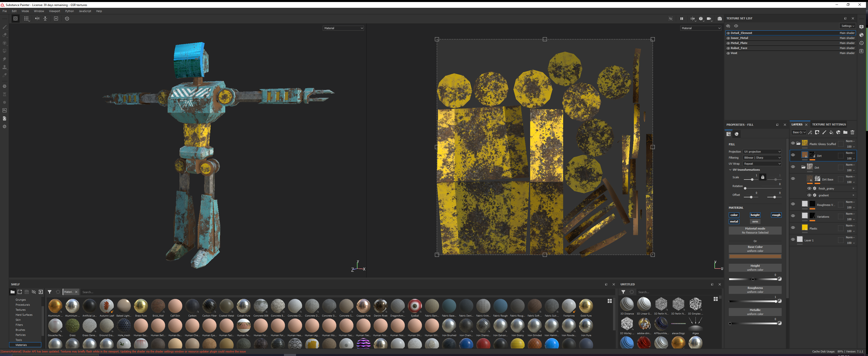Collapse the UV transformations section
This screenshot has height=356, width=868.
tap(731, 170)
